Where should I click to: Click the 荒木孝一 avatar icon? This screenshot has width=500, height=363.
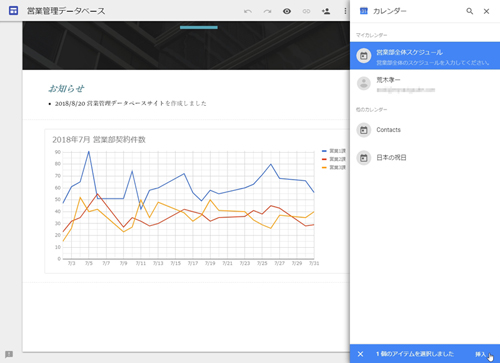[x=364, y=83]
